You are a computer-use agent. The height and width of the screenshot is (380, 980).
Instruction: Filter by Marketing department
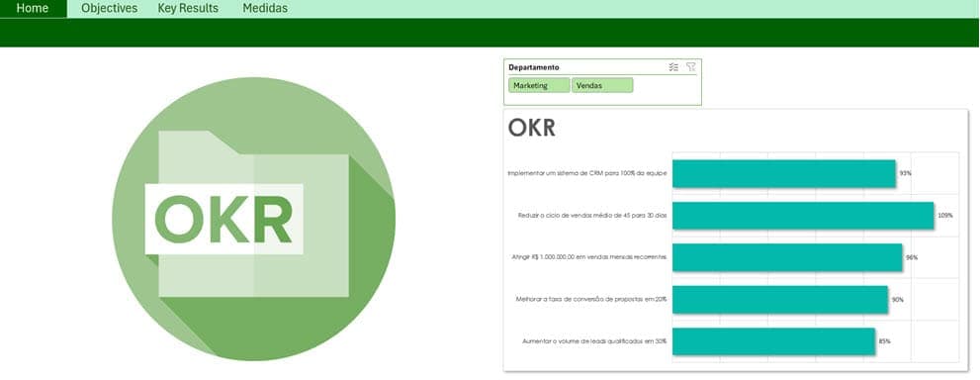tap(539, 85)
